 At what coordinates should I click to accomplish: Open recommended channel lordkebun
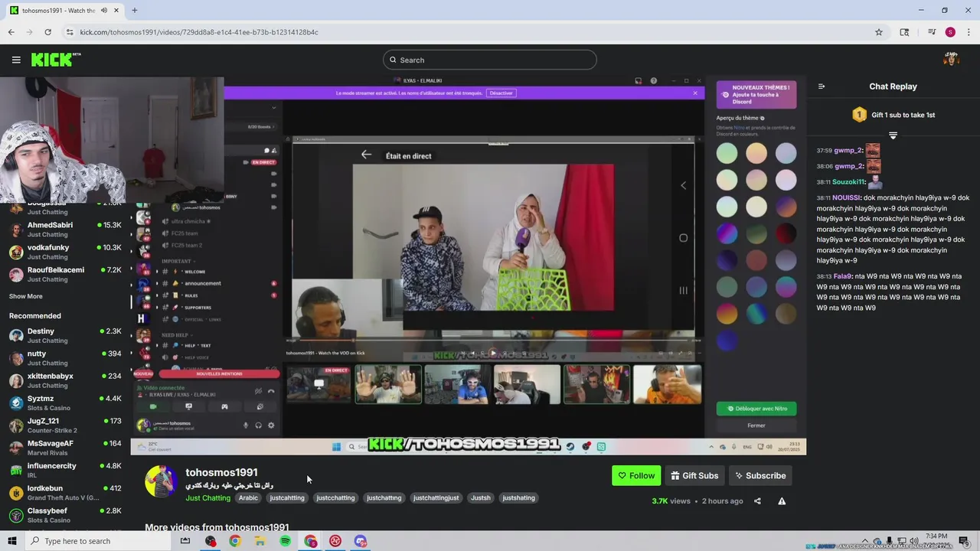click(65, 492)
